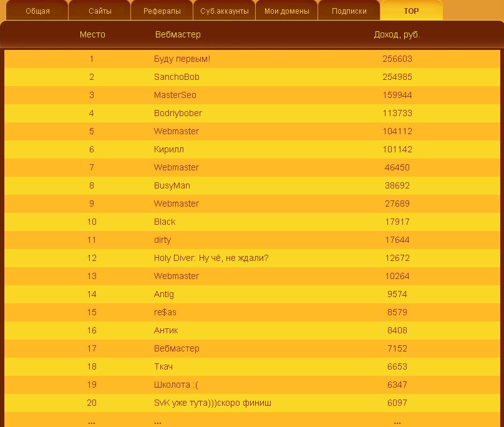Open the Рефералы tab
The width and height of the screenshot is (504, 427).
pos(162,11)
